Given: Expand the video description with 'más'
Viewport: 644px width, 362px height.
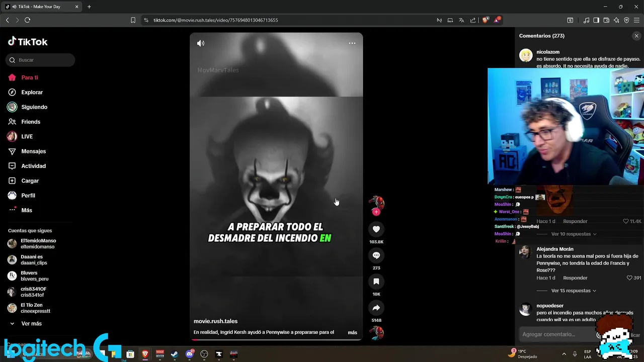Looking at the screenshot, I should 352,332.
